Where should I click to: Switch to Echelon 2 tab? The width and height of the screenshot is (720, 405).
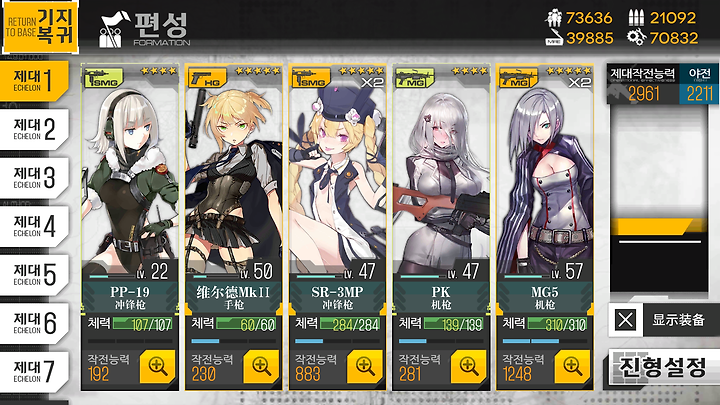coord(34,129)
